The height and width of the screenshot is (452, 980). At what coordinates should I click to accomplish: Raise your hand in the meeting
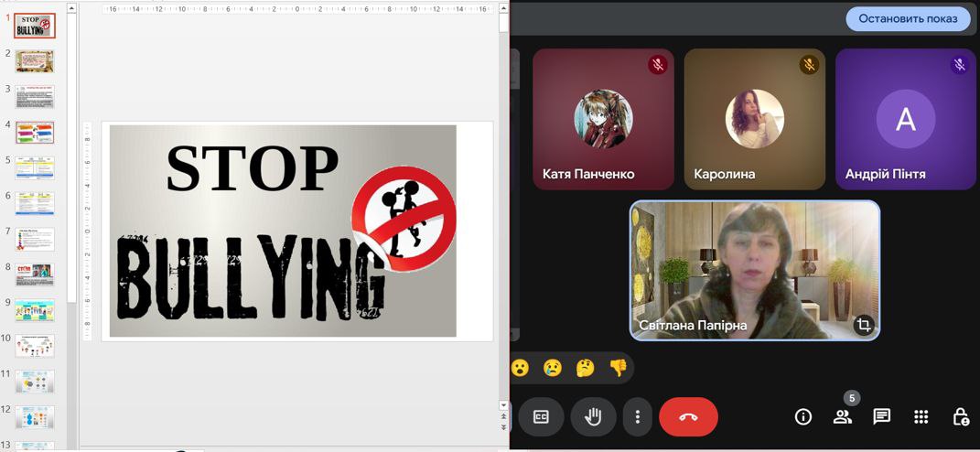593,417
